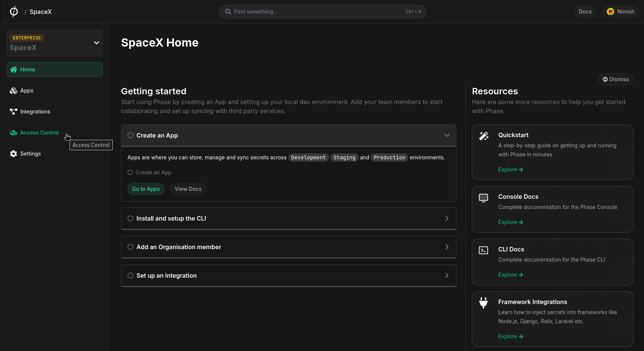Click the CLI Docs terminal icon
Screen dimensions: 644x351
tap(483, 250)
